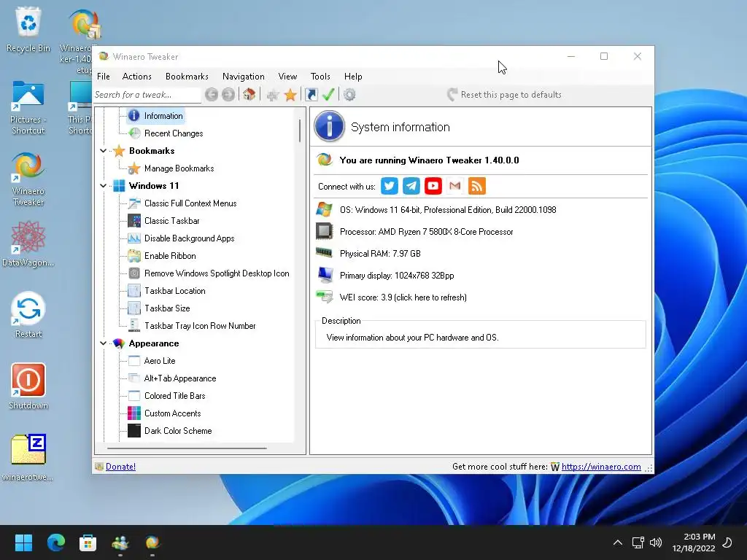Screen dimensions: 747x560
Task: Click the monitor icon beside Primary display
Action: coord(325,275)
